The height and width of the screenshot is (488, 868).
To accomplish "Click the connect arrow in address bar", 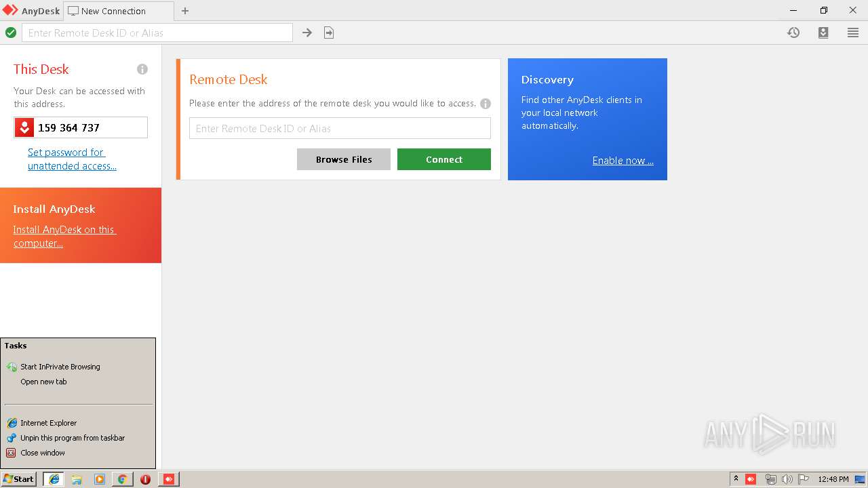I will tap(307, 33).
